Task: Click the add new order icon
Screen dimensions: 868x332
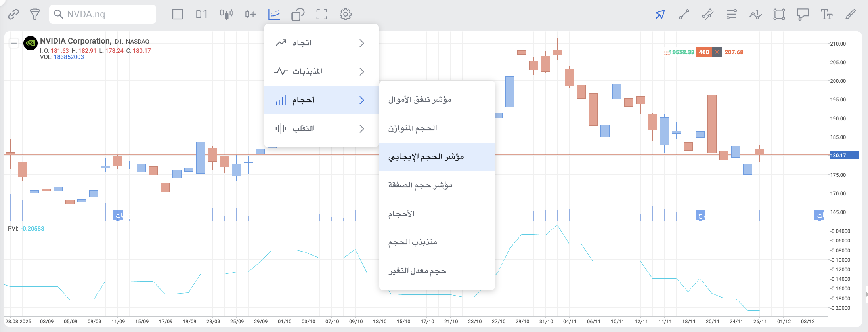Action: [250, 15]
